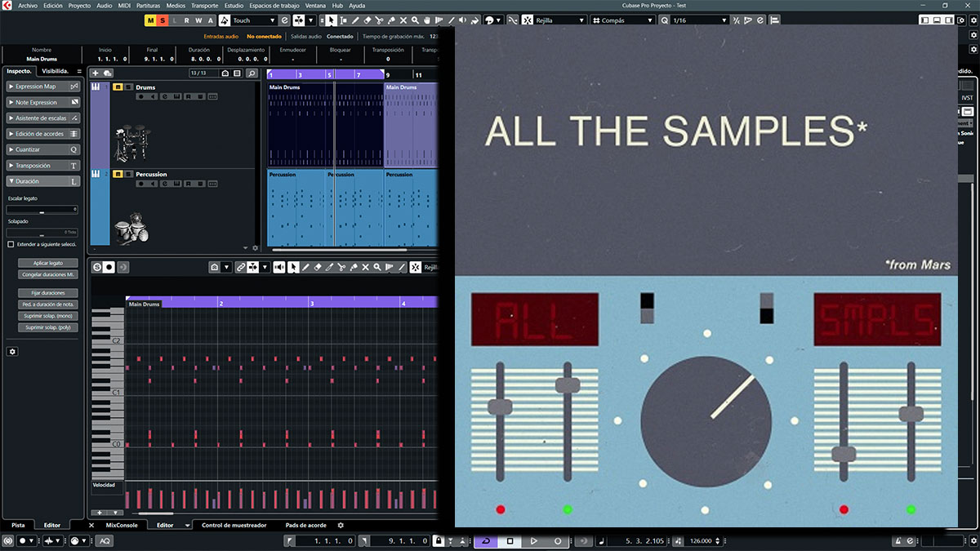The width and height of the screenshot is (980, 551).
Task: Select the Main Drums MIDI part in timeline
Action: 326,123
